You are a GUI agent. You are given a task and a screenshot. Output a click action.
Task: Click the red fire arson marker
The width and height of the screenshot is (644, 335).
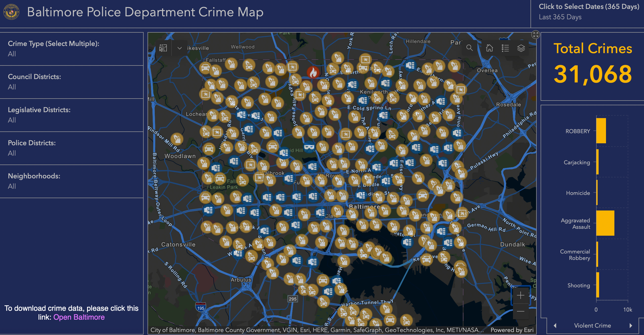313,73
